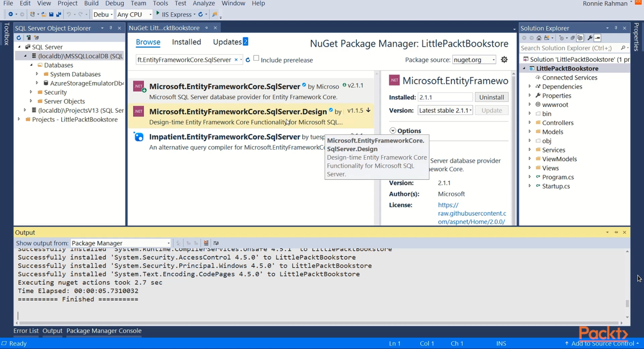Enable the Include prerelease checkbox

[x=256, y=59]
